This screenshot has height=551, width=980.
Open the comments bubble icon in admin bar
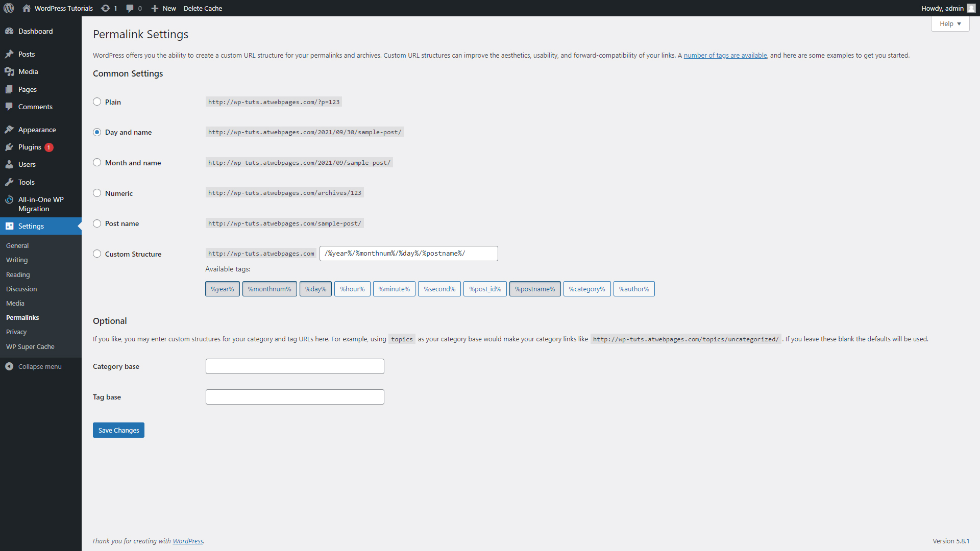[x=130, y=8]
